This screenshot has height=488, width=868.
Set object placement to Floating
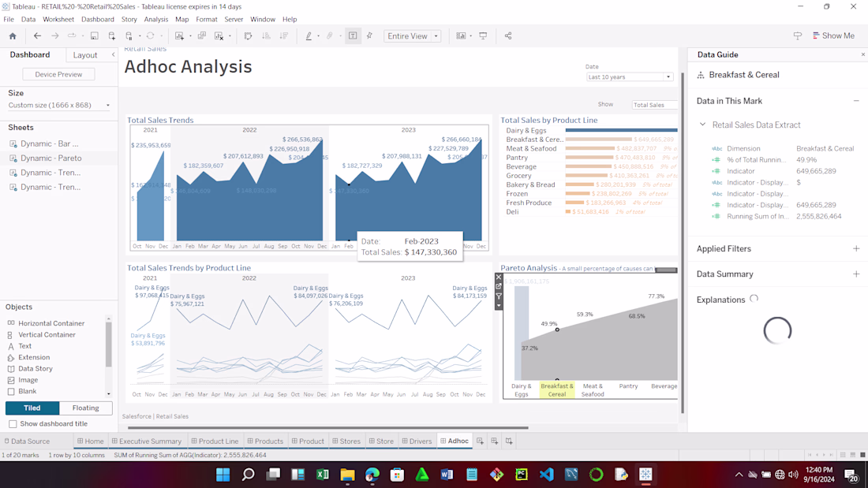point(86,408)
